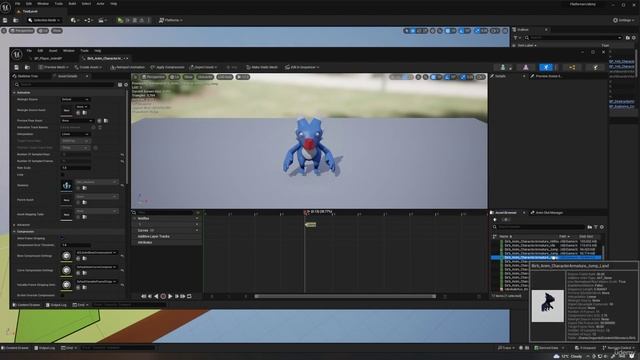This screenshot has height=360, width=640.
Task: Open the Interpolation dropdown
Action: click(75, 134)
